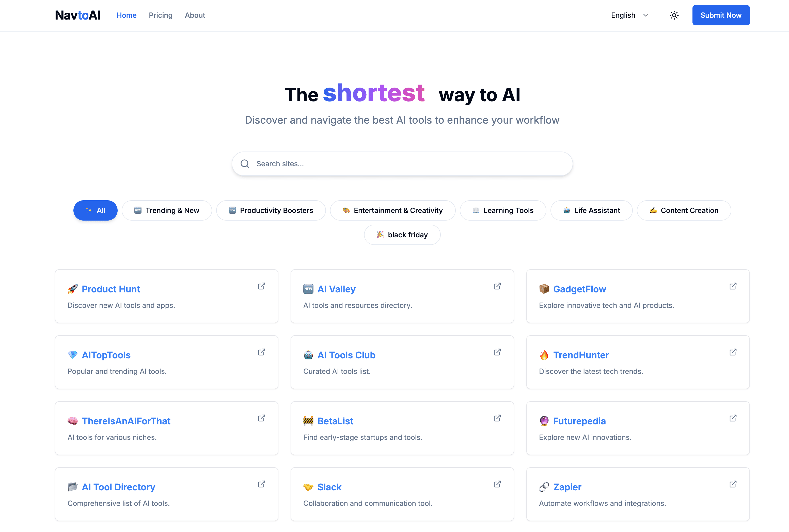The height and width of the screenshot is (532, 789).
Task: Go to the Home nav item
Action: 127,15
